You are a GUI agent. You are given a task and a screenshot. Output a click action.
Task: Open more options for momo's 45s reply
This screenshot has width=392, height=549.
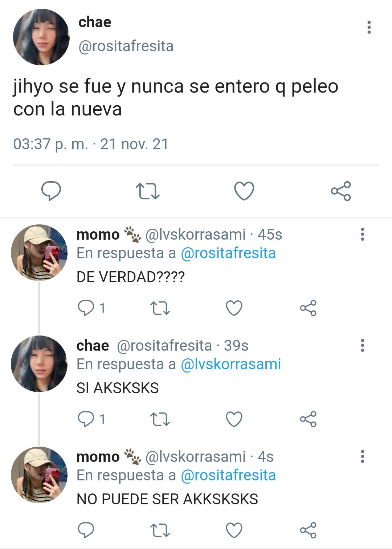(x=362, y=234)
